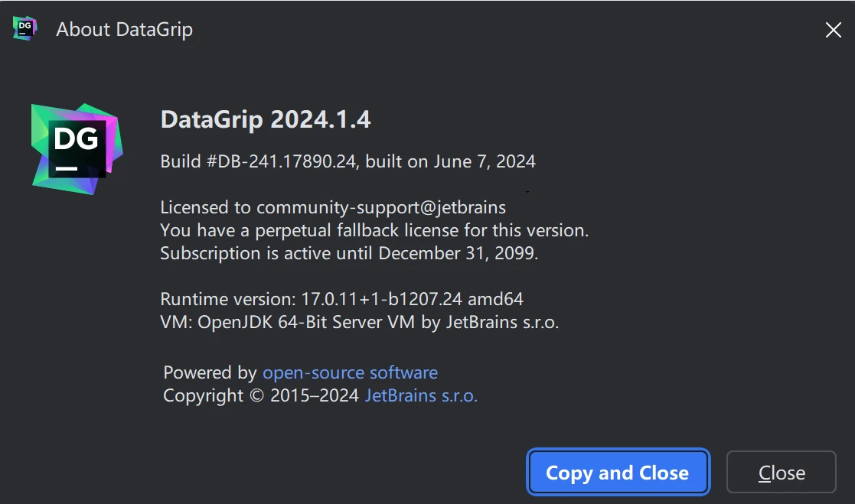Follow the 'JetBrains s.r.o.' copyright link
The image size is (855, 504).
tap(421, 396)
